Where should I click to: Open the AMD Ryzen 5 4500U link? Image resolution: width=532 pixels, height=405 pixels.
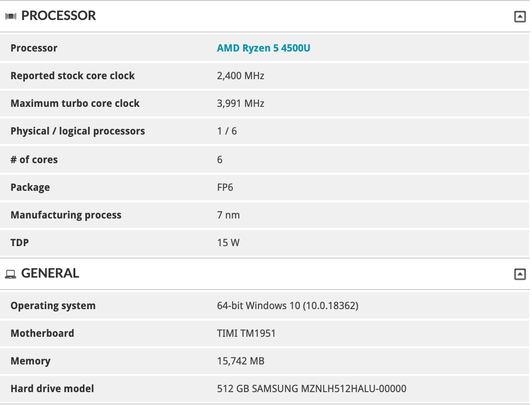pyautogui.click(x=263, y=48)
